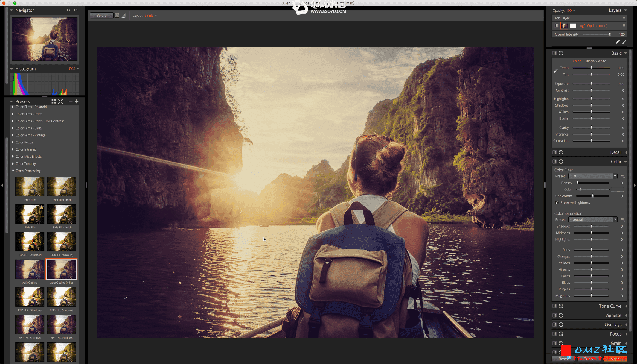Open the Add Layer options menu icon
The width and height of the screenshot is (637, 364).
pos(624,18)
